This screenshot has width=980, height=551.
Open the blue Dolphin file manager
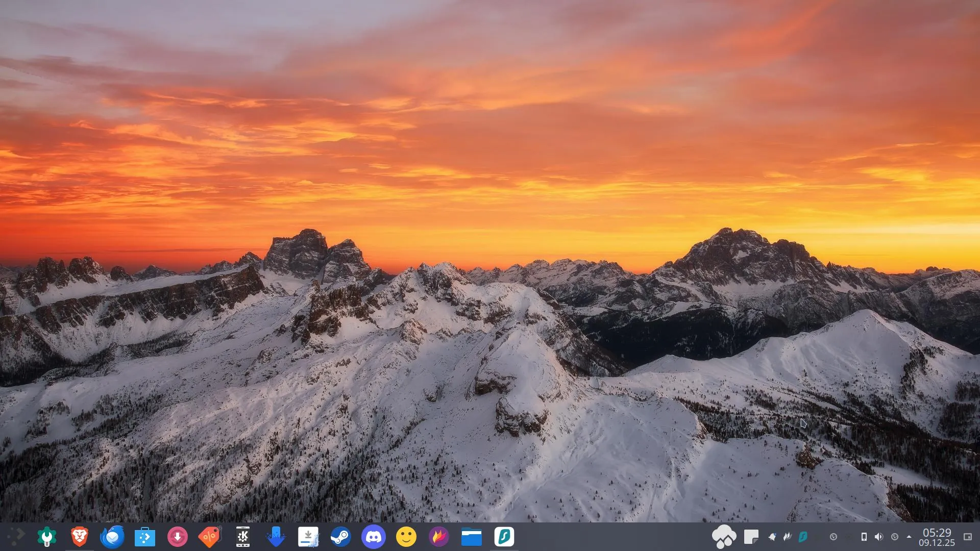click(472, 536)
